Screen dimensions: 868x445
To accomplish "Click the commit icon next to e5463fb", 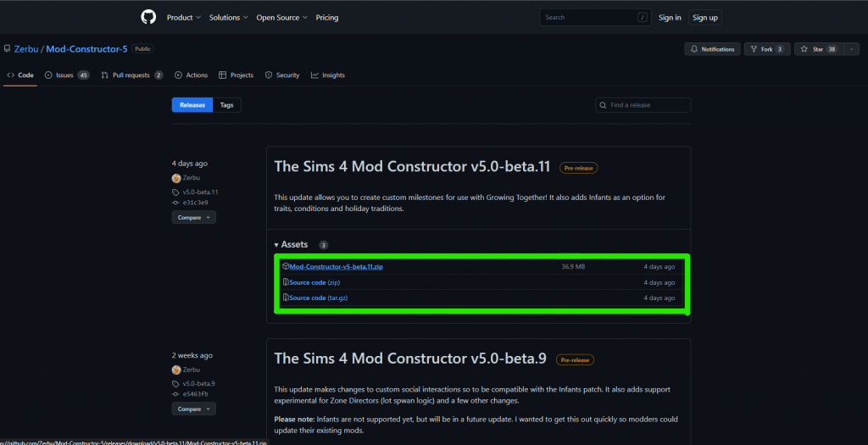I will click(x=175, y=394).
